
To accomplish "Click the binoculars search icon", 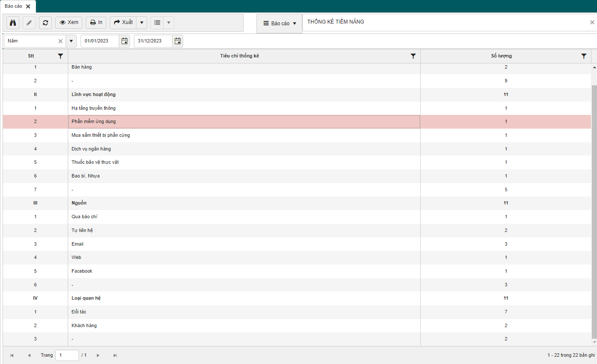I will click(x=13, y=22).
